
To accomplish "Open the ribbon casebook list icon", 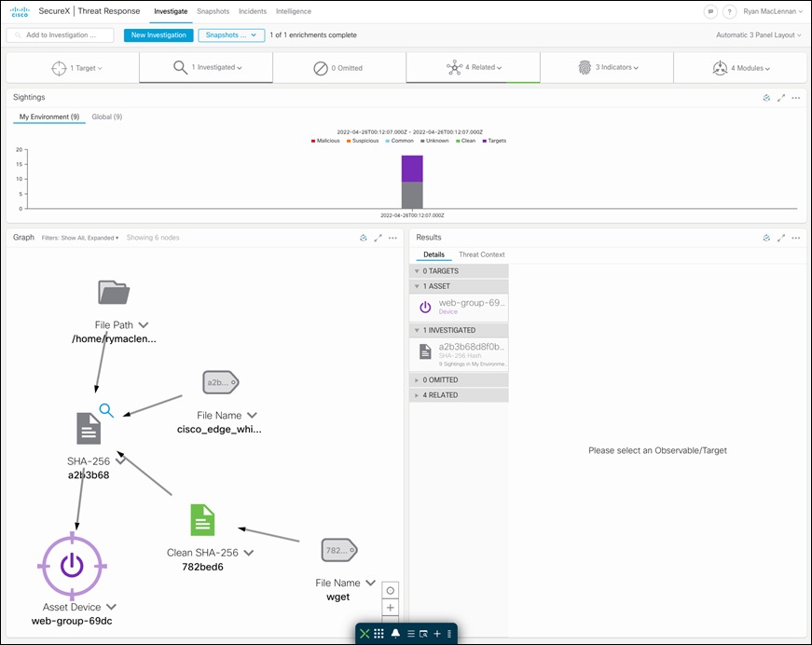I will 410,634.
